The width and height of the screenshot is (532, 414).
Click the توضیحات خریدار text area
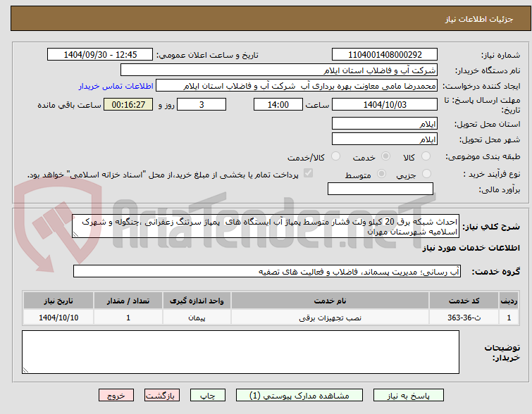tap(240, 352)
